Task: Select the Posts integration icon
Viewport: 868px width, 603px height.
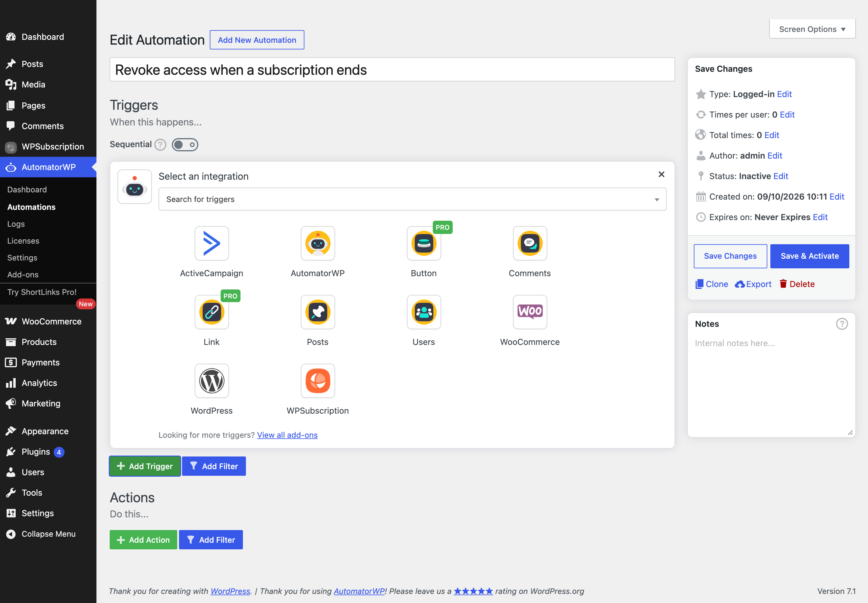Action: point(318,312)
